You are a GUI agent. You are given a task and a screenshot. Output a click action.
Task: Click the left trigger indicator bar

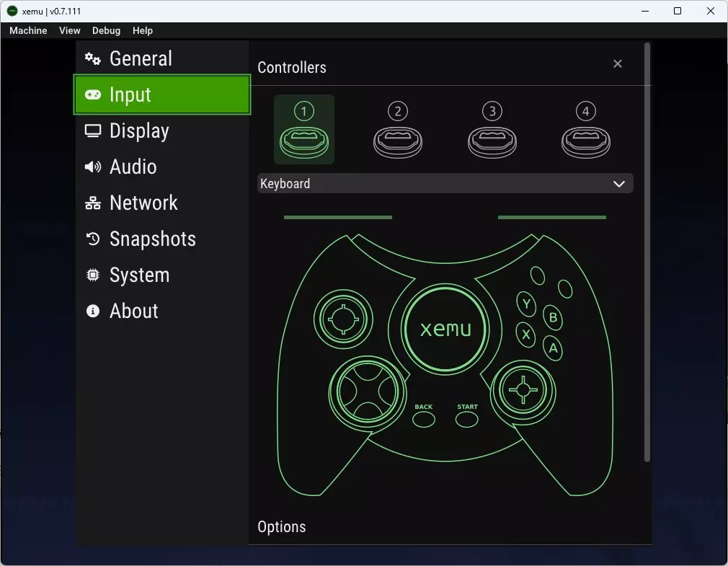click(338, 217)
